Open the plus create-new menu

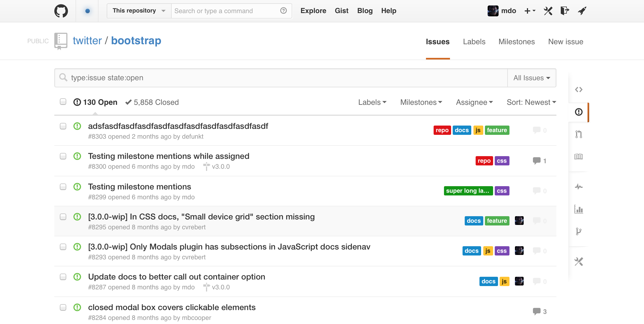coord(530,11)
